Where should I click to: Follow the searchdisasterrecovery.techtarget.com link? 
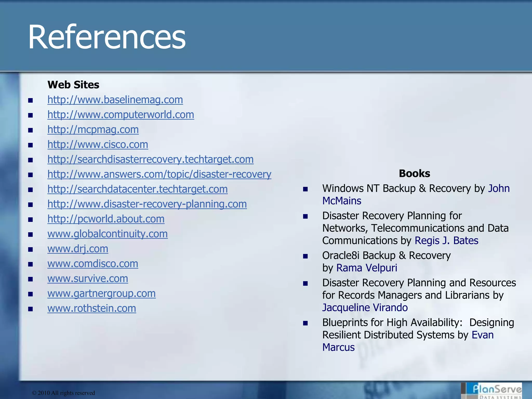[x=150, y=159]
